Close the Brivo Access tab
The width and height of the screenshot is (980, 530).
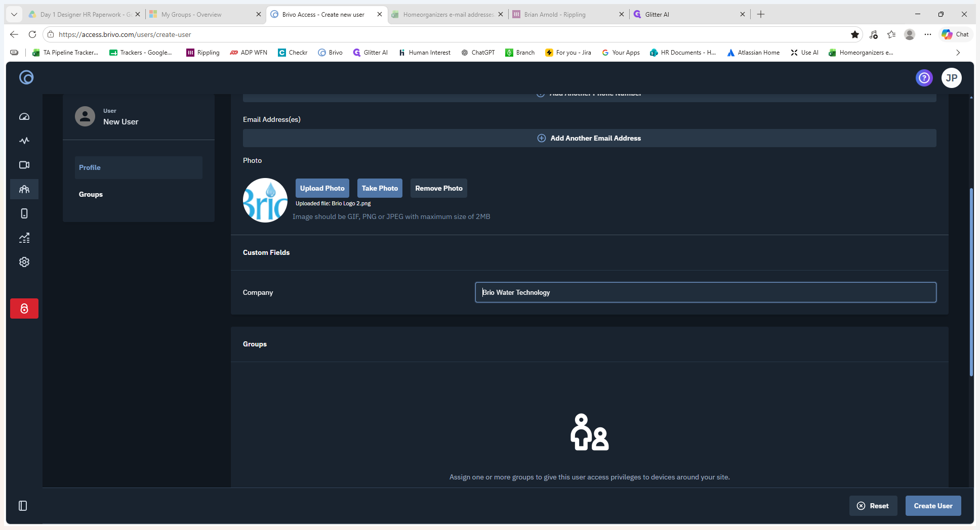pos(380,14)
